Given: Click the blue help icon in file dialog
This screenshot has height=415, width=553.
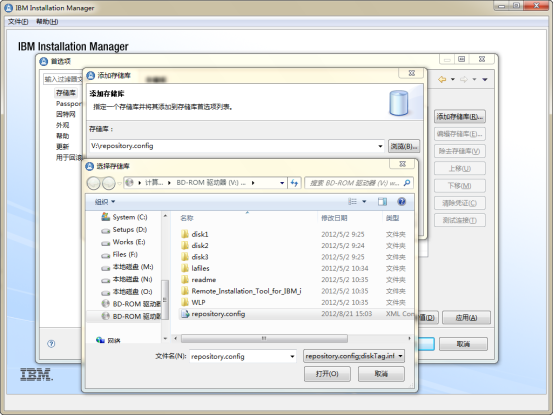Looking at the screenshot, I should pos(401,201).
